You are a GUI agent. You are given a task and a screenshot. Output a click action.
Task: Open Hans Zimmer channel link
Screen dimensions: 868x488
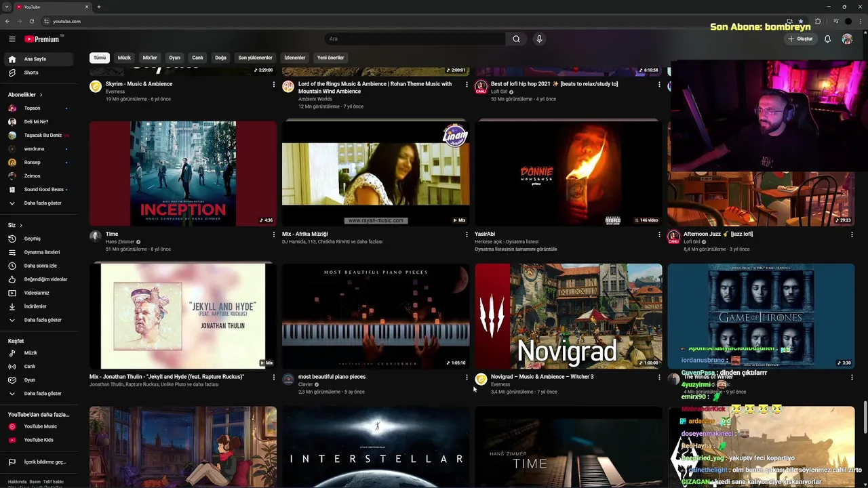(120, 242)
